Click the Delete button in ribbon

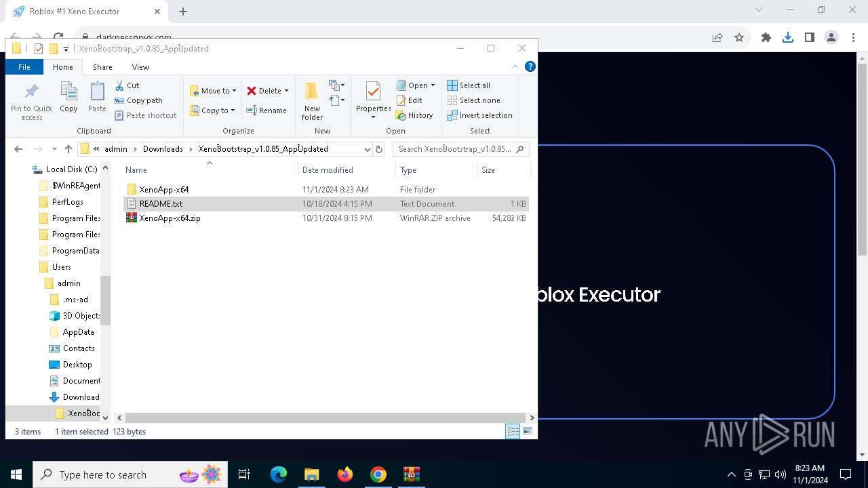tap(264, 91)
